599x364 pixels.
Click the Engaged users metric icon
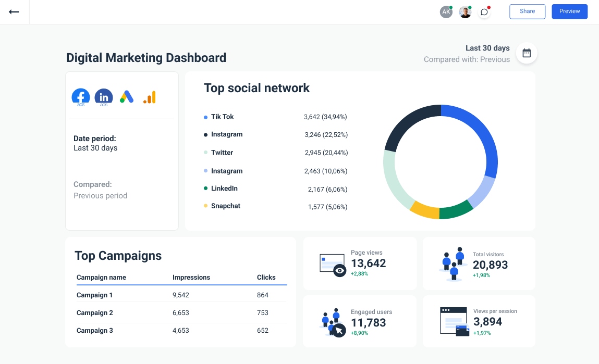coord(332,321)
